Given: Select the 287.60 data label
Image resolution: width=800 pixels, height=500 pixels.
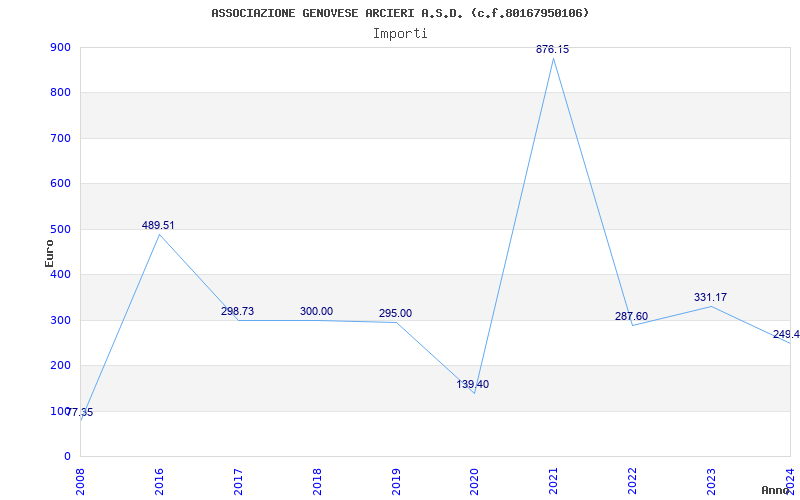Looking at the screenshot, I should pos(631,316).
